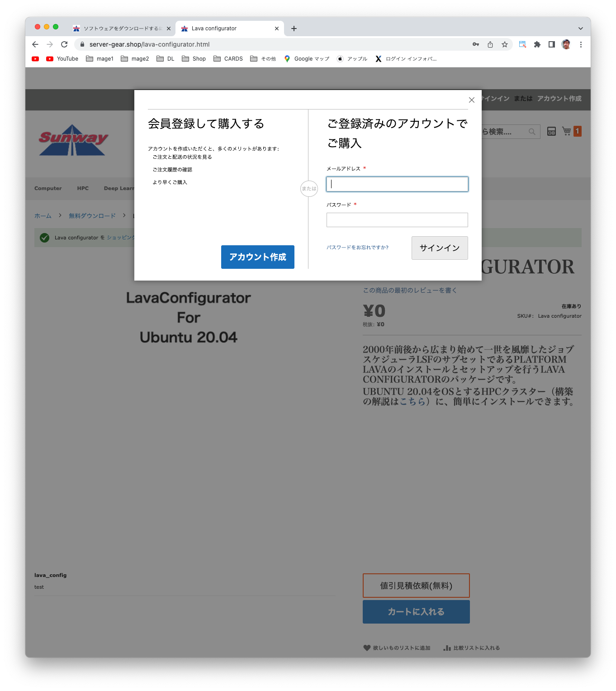Click the サインイン button in the dialog
This screenshot has height=691, width=616.
tap(440, 248)
